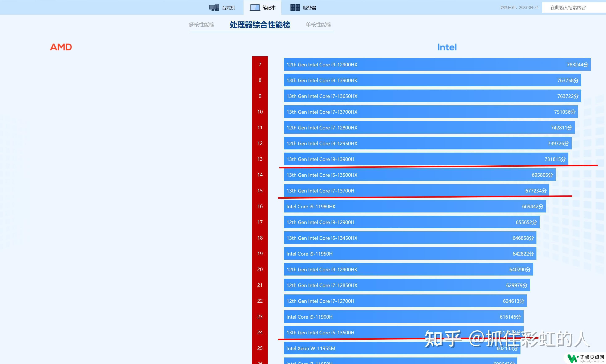Select the i5-13500H bar
Viewport: 606px width, 364px height.
pos(404,332)
